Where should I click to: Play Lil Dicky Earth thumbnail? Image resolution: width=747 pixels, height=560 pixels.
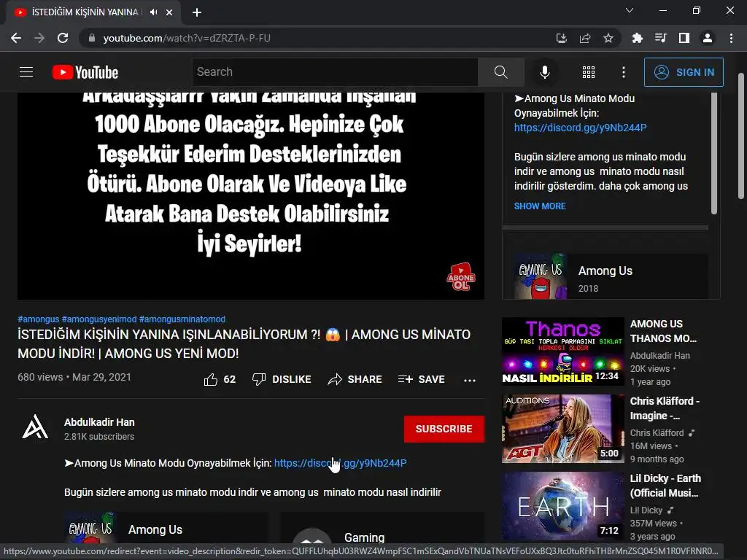[562, 506]
